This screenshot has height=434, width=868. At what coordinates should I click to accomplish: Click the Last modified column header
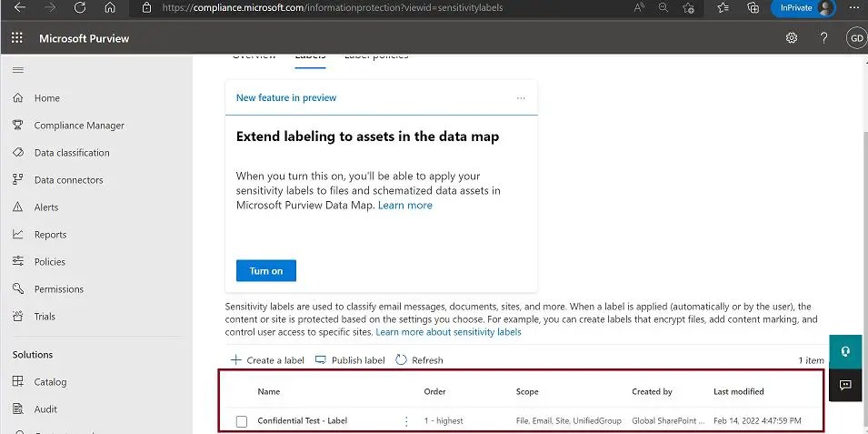point(738,391)
